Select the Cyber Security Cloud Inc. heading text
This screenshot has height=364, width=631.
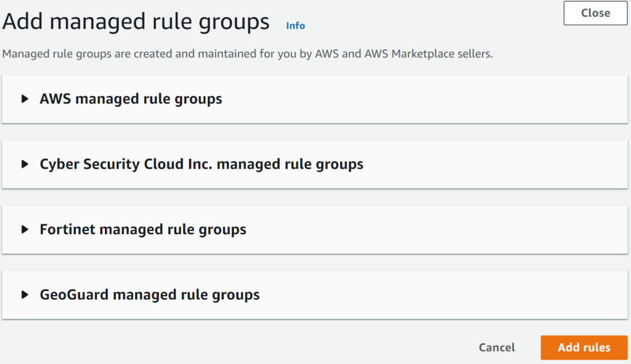202,164
